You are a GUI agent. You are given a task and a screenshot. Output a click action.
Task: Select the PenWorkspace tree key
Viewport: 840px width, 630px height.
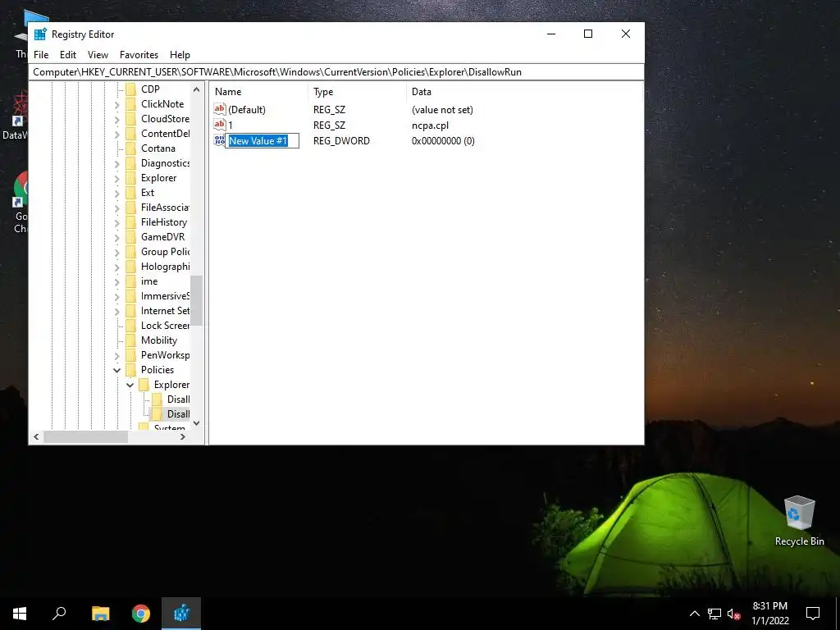(165, 355)
